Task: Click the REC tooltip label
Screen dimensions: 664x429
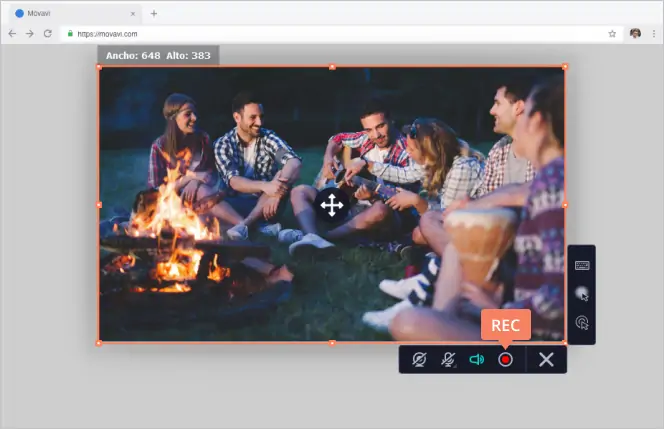Action: (506, 325)
